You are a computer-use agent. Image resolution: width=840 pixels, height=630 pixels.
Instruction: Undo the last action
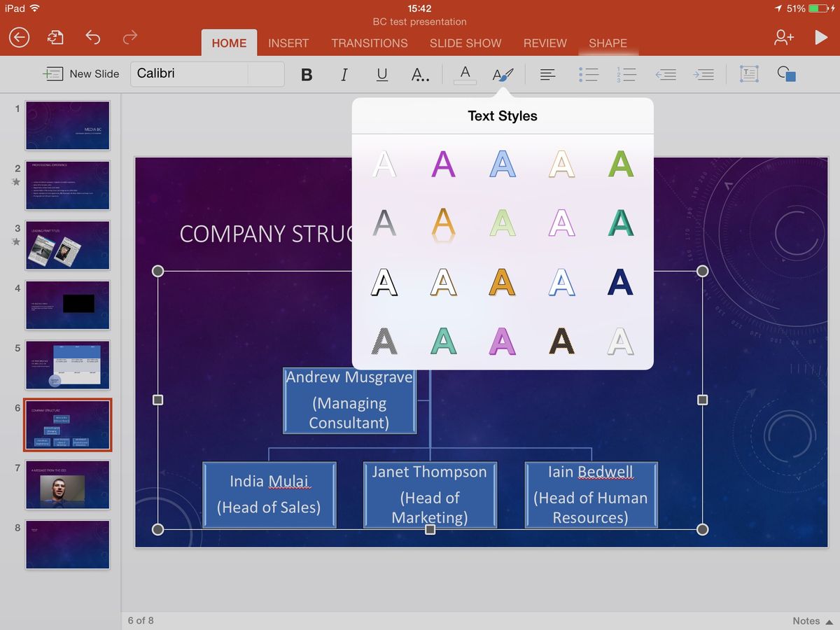(93, 38)
